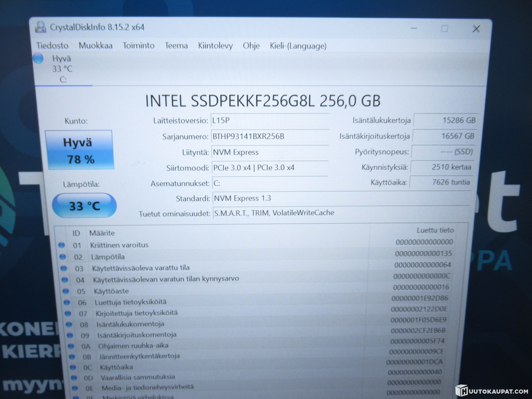Click status dot of row 0A Ohjaimen ruuhka-aika

71,346
